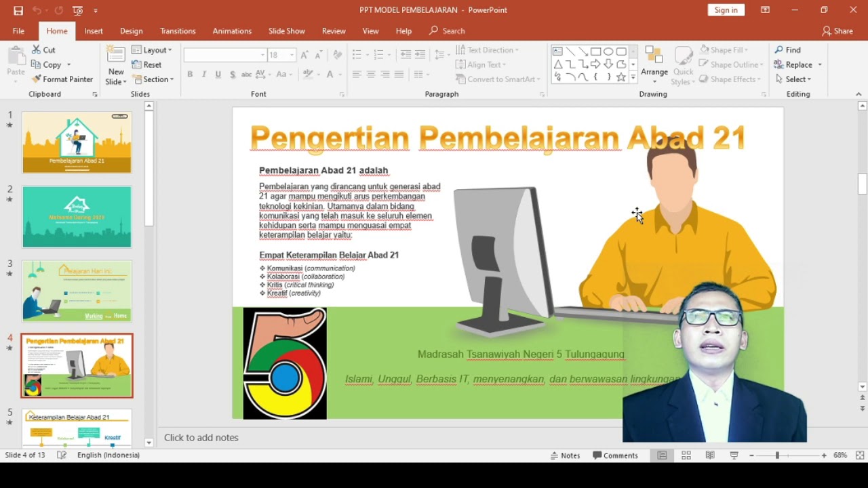Justify the paragraph text
Viewport: 868px width, 488px height.
(399, 74)
